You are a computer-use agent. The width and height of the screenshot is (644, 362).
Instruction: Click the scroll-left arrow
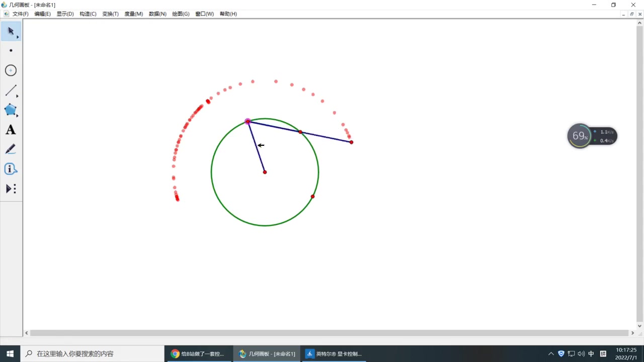27,333
